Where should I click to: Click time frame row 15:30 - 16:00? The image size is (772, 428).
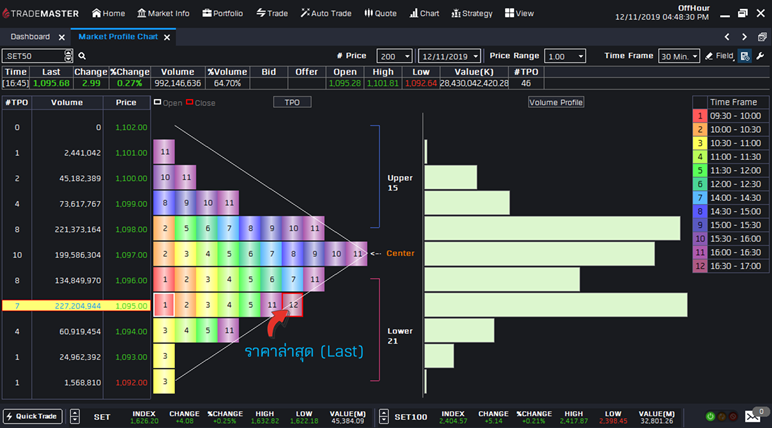[x=730, y=239]
